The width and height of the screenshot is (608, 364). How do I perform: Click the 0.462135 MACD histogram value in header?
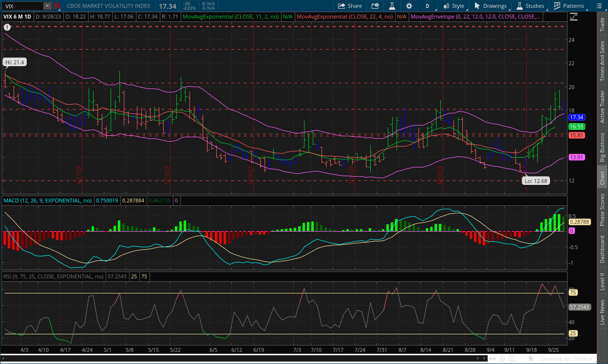tap(159, 200)
